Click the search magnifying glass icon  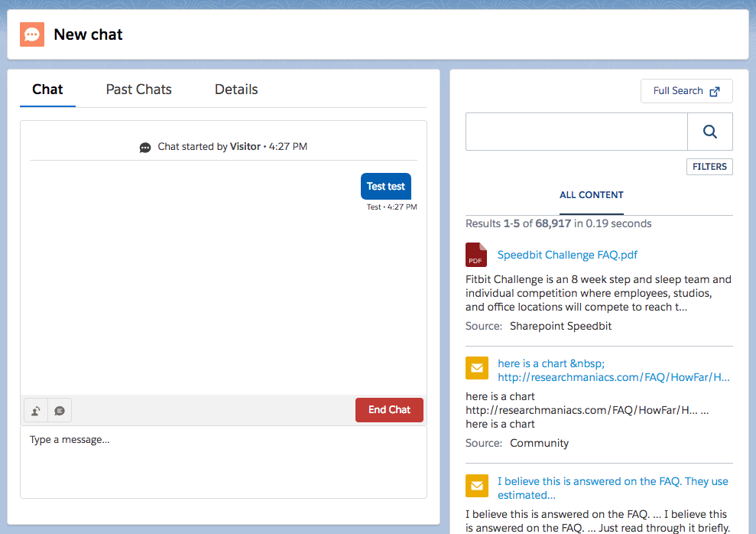709,131
